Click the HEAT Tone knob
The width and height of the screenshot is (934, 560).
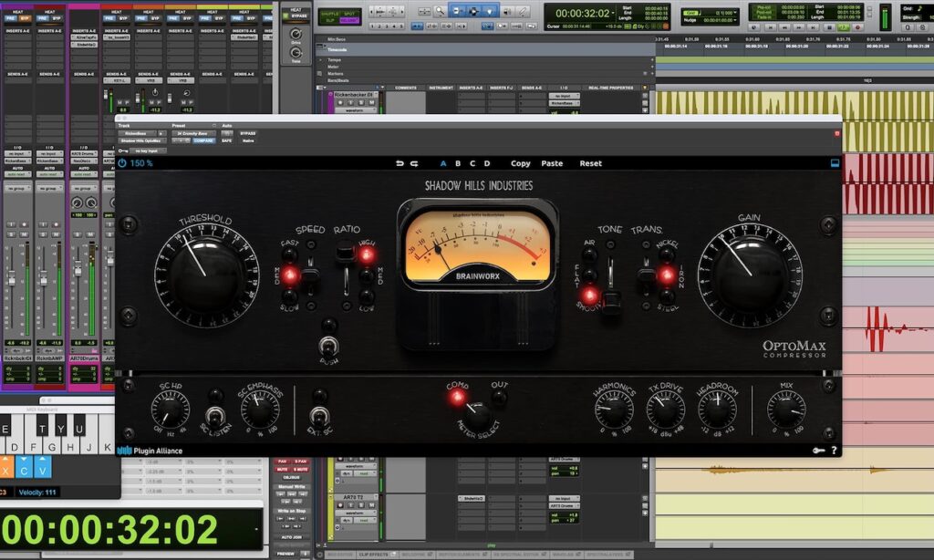296,53
